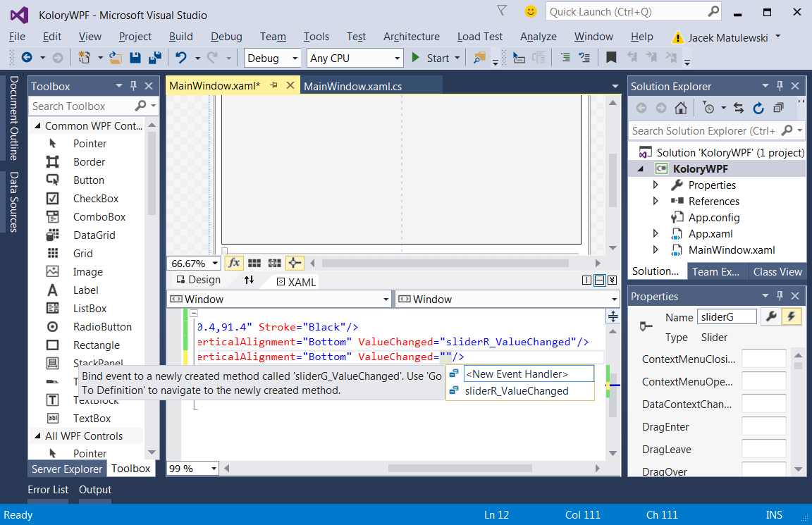The height and width of the screenshot is (525, 812).
Task: Open the Error List panel
Action: point(48,490)
